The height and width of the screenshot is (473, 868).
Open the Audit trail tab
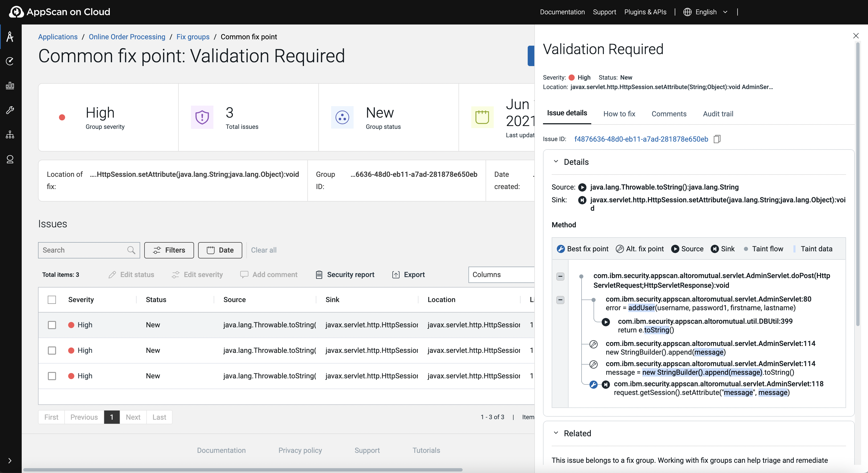point(718,114)
